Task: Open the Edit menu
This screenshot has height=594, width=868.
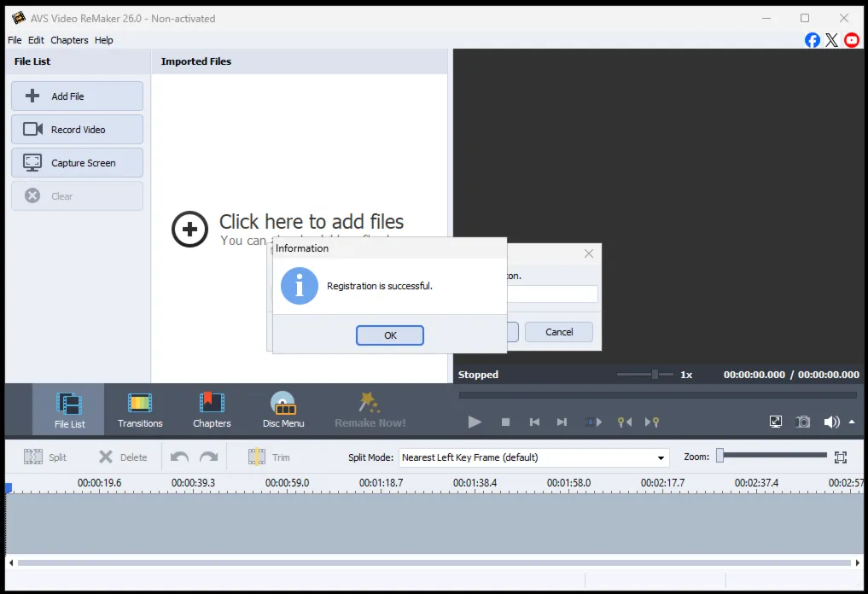Action: (x=36, y=40)
